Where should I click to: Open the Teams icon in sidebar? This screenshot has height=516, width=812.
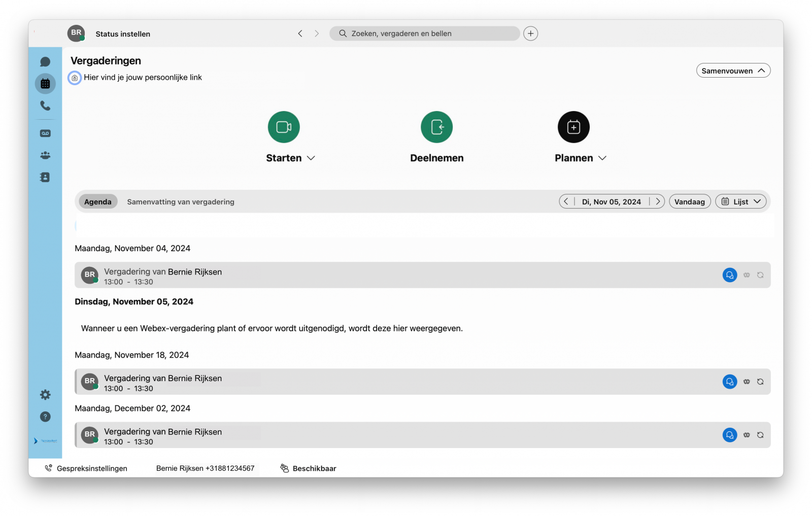(45, 155)
